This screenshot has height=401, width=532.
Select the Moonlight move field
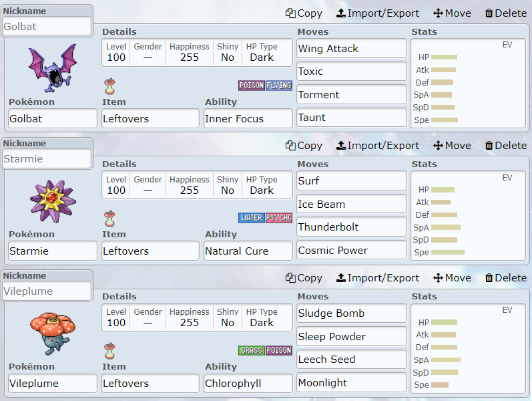point(352,383)
